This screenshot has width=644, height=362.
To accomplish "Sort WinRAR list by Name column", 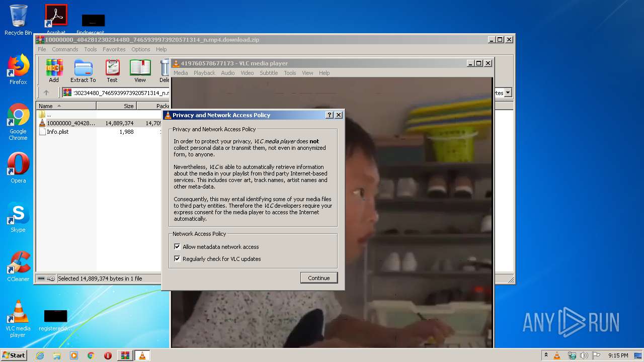I will click(x=66, y=106).
